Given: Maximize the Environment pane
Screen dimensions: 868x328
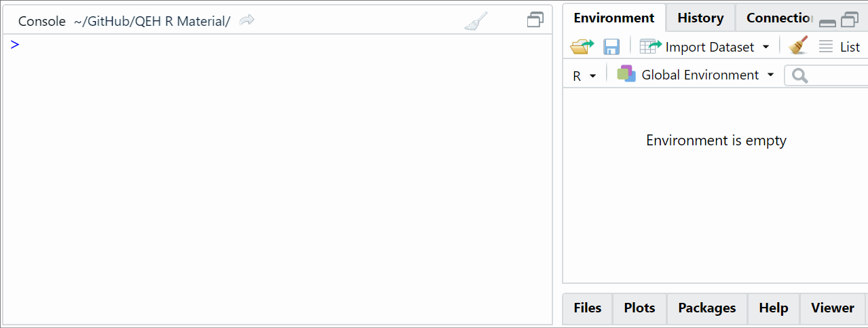Looking at the screenshot, I should 850,20.
